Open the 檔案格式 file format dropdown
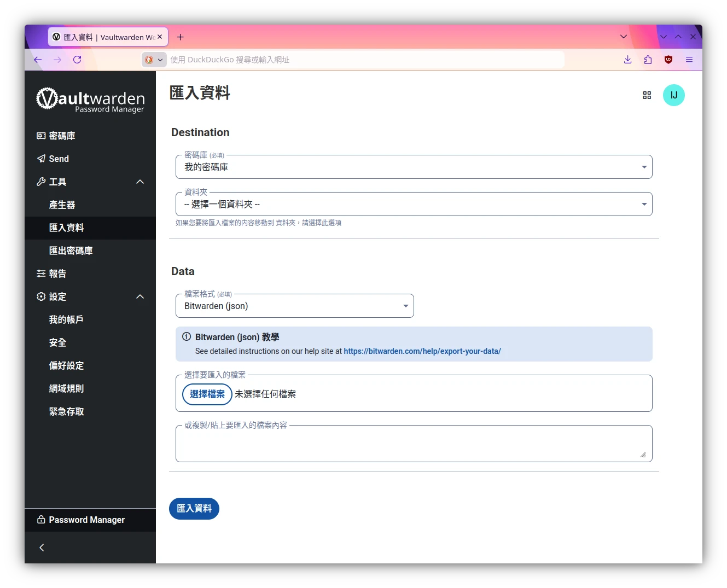The image size is (727, 588). 295,306
